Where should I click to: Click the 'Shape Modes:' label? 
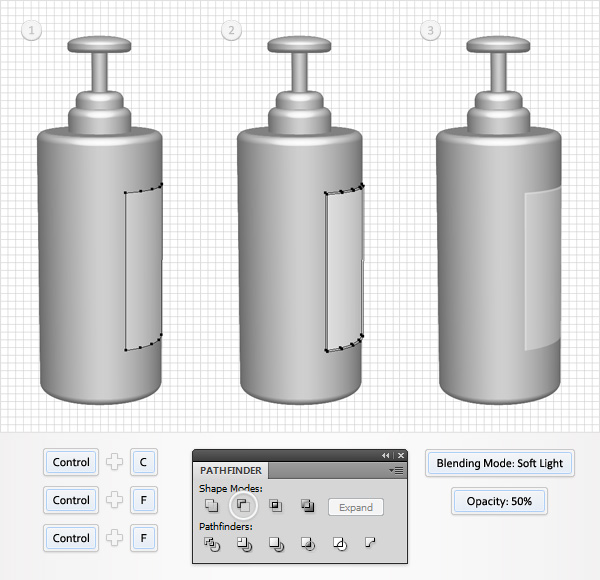pos(230,489)
